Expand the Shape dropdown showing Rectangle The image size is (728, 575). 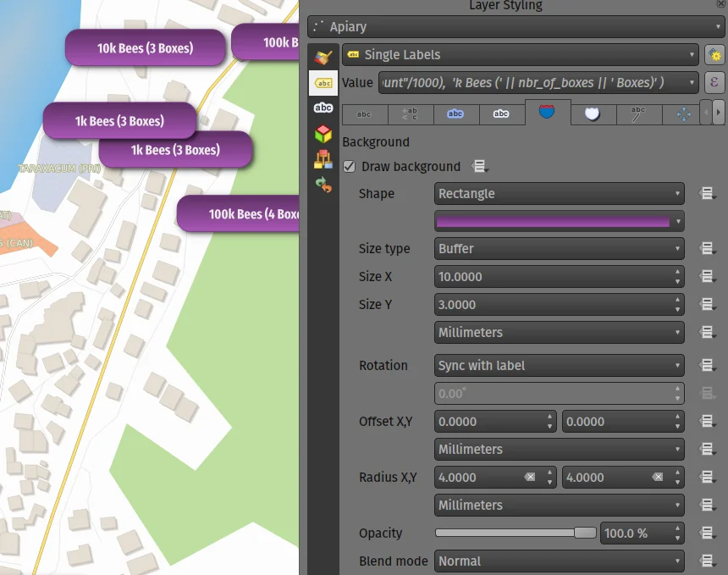[559, 194]
